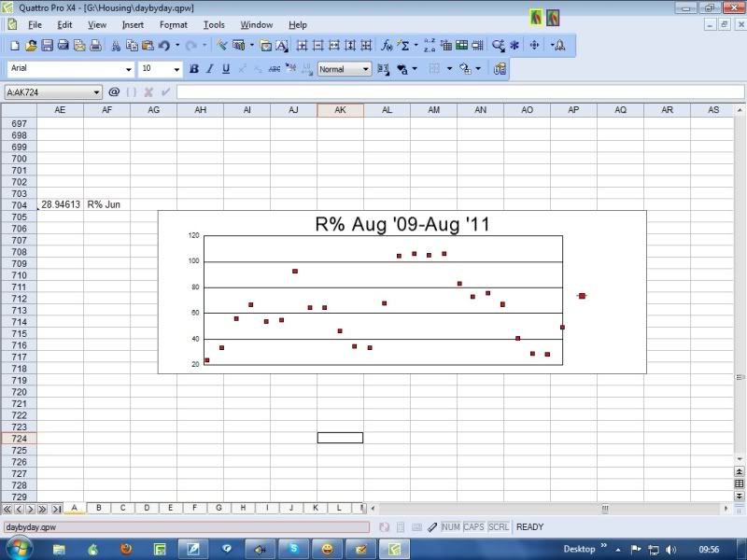Open the View menu
This screenshot has height=560, width=747.
pyautogui.click(x=97, y=25)
